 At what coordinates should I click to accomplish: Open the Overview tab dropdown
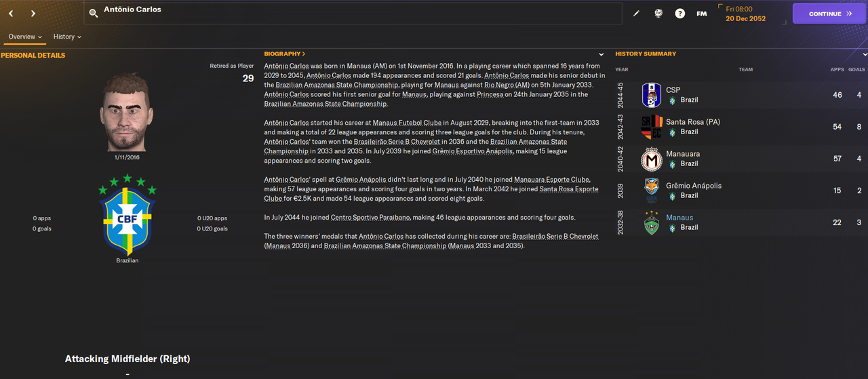pyautogui.click(x=25, y=37)
